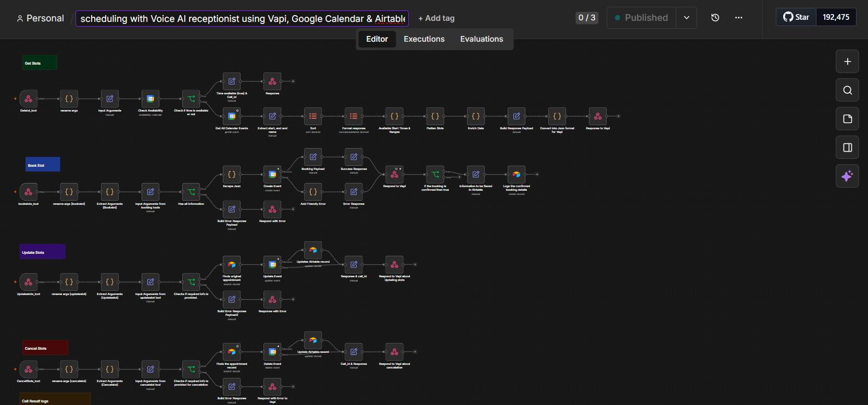Select the purple Update Slots sticky note
Image resolution: width=868 pixels, height=405 pixels.
(43, 252)
